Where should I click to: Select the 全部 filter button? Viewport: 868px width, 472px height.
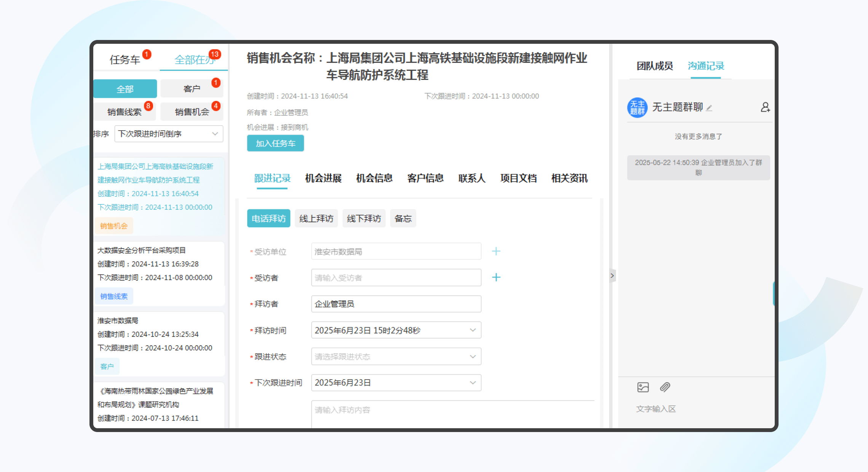tap(125, 89)
